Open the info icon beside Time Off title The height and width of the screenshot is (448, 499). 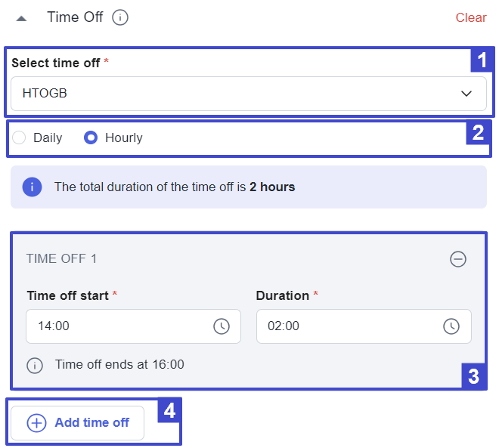click(120, 17)
